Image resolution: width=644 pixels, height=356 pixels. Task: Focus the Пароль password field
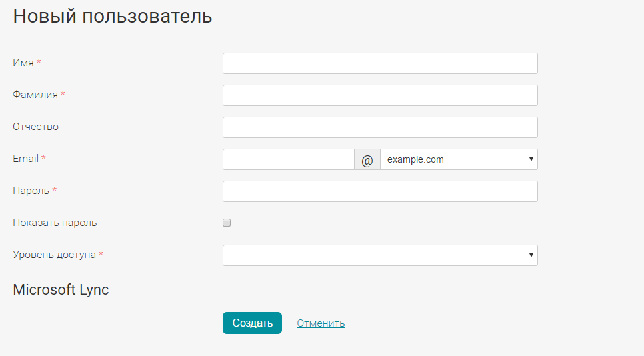click(380, 191)
